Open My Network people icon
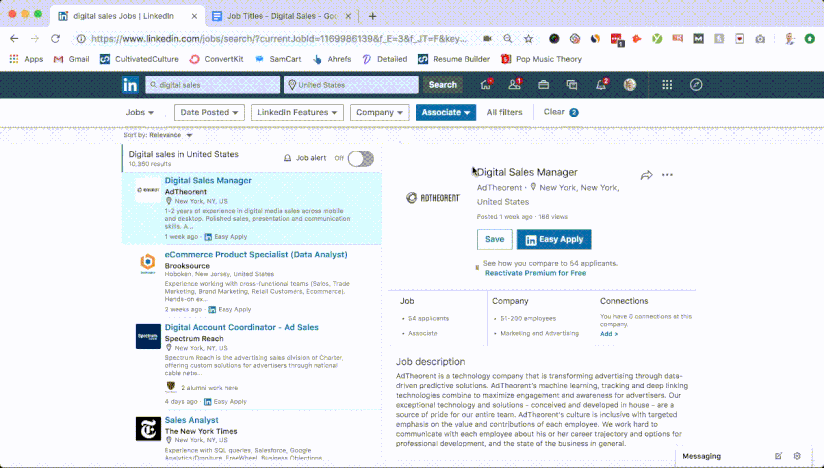The height and width of the screenshot is (468, 824). pos(514,85)
